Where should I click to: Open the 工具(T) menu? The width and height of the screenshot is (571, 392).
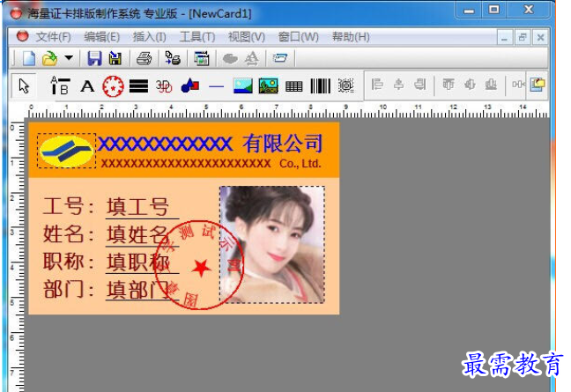coord(197,37)
